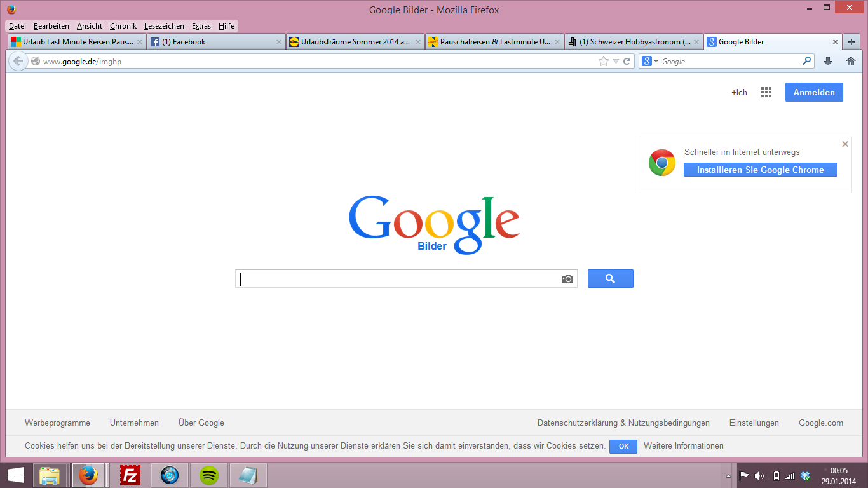
Task: Open File Explorer from the taskbar
Action: coord(50,475)
